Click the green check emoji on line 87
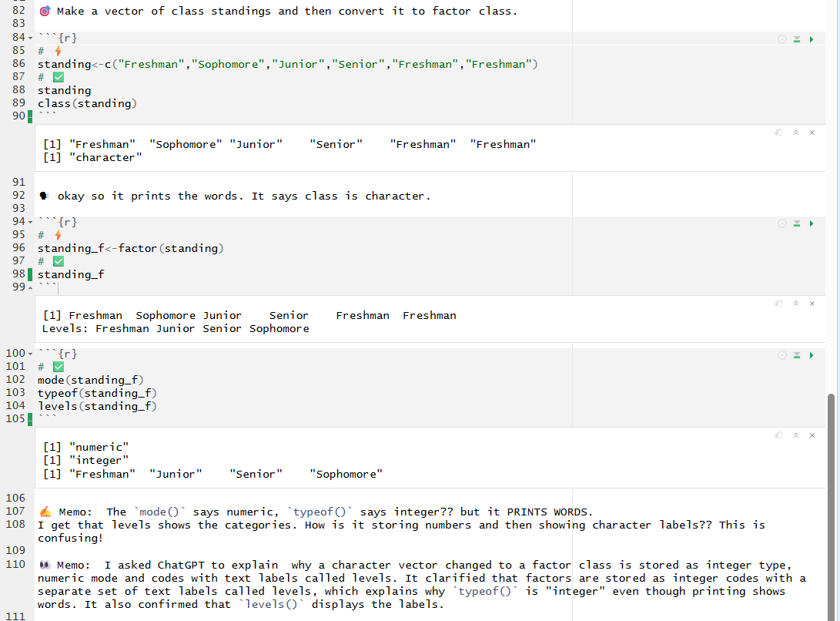This screenshot has width=840, height=621. 59,77
